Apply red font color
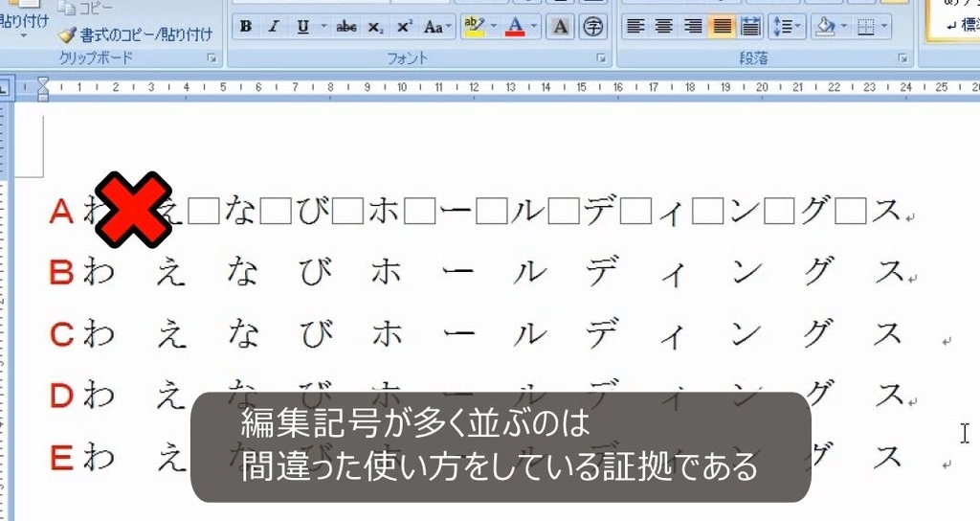980x521 pixels. click(x=516, y=26)
